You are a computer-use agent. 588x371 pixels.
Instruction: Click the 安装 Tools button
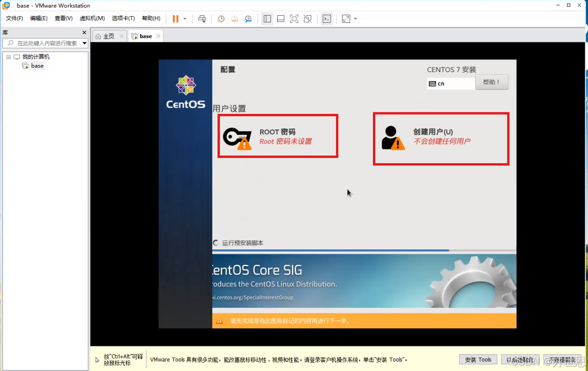pyautogui.click(x=478, y=360)
